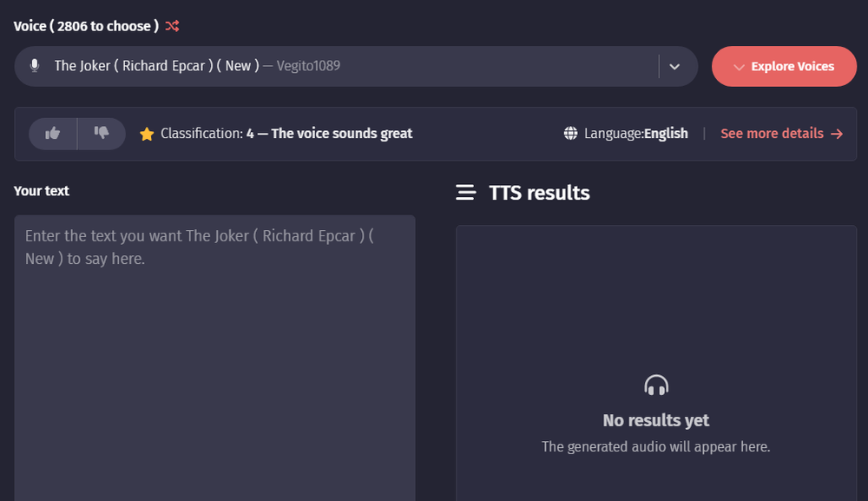Click the classification text 'The voice sounds great'
Viewport: 868px width, 501px height.
342,134
